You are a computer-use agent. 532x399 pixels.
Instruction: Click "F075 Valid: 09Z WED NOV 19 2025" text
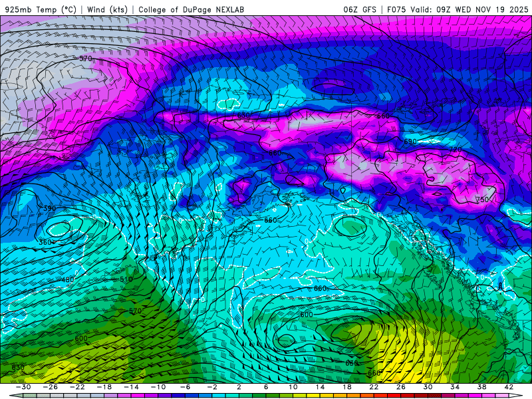pyautogui.click(x=458, y=9)
